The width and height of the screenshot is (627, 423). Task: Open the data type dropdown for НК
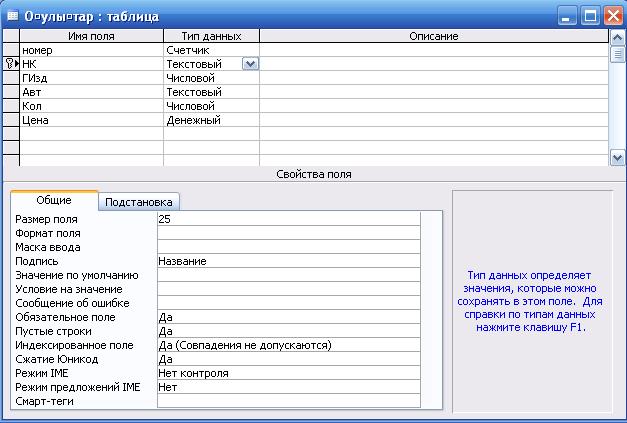pos(250,63)
